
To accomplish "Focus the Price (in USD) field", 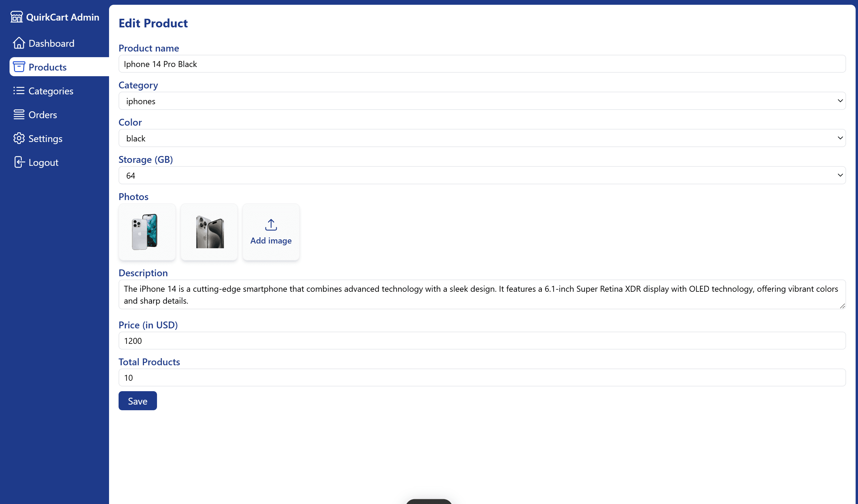I will coord(482,341).
